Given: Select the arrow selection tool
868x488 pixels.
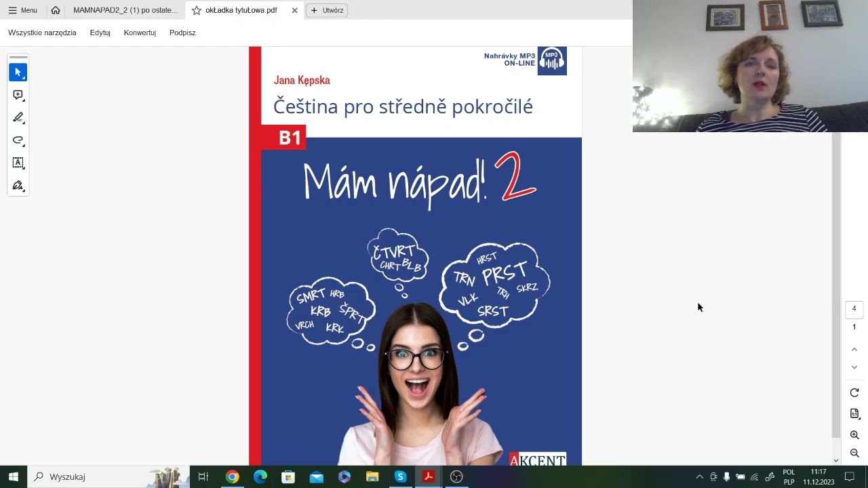Looking at the screenshot, I should point(18,72).
